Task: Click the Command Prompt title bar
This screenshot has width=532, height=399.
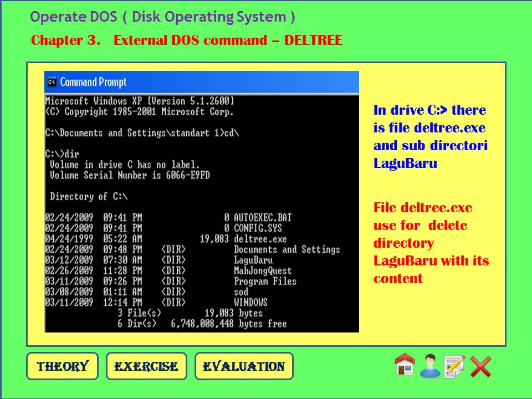Action: tap(166, 82)
